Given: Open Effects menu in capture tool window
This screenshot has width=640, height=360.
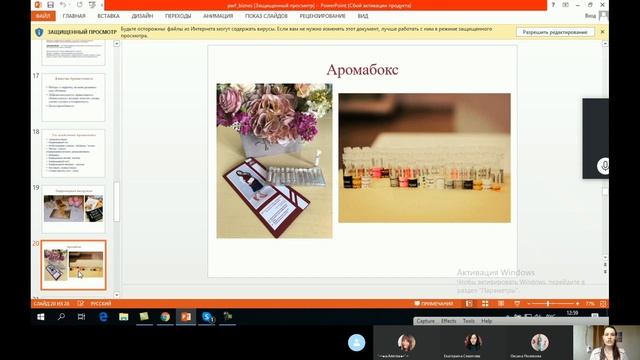Looking at the screenshot, I should (448, 321).
